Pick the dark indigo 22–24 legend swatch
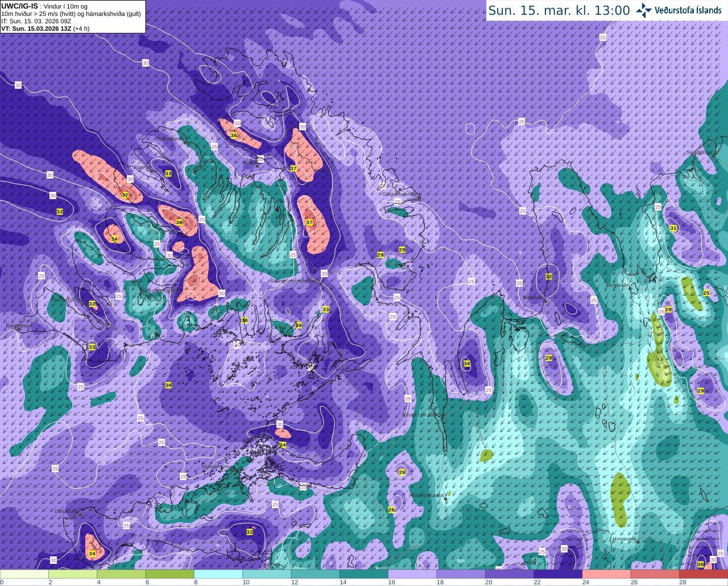This screenshot has width=728, height=586. pos(557,574)
